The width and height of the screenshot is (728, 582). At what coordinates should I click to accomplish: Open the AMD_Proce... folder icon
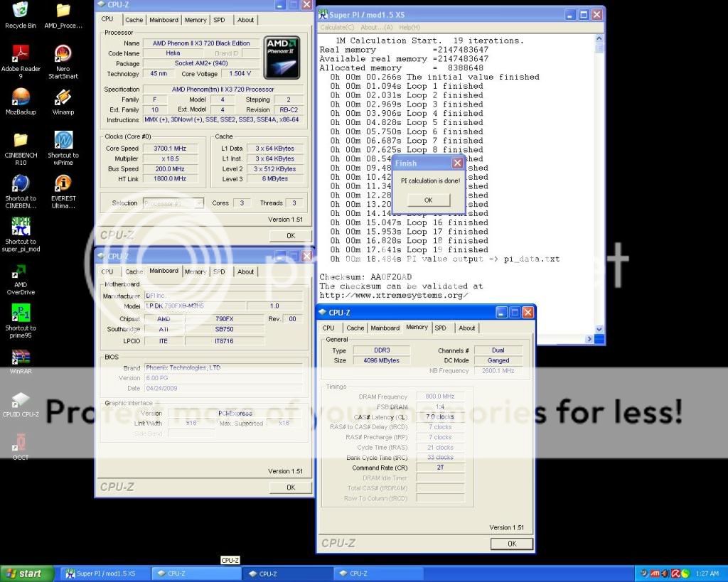pyautogui.click(x=63, y=15)
